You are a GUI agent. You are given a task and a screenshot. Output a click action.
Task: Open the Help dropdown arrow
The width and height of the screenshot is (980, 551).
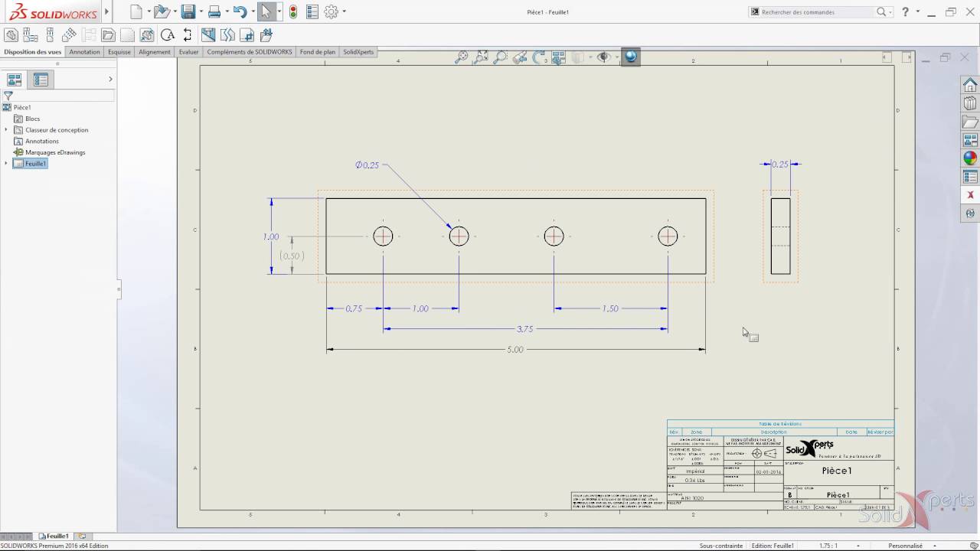click(918, 11)
